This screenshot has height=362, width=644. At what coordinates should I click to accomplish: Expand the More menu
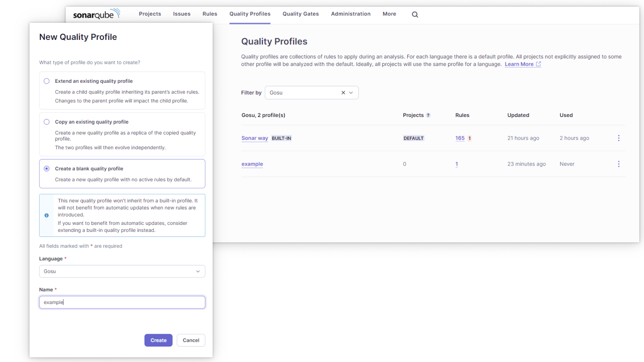(389, 14)
